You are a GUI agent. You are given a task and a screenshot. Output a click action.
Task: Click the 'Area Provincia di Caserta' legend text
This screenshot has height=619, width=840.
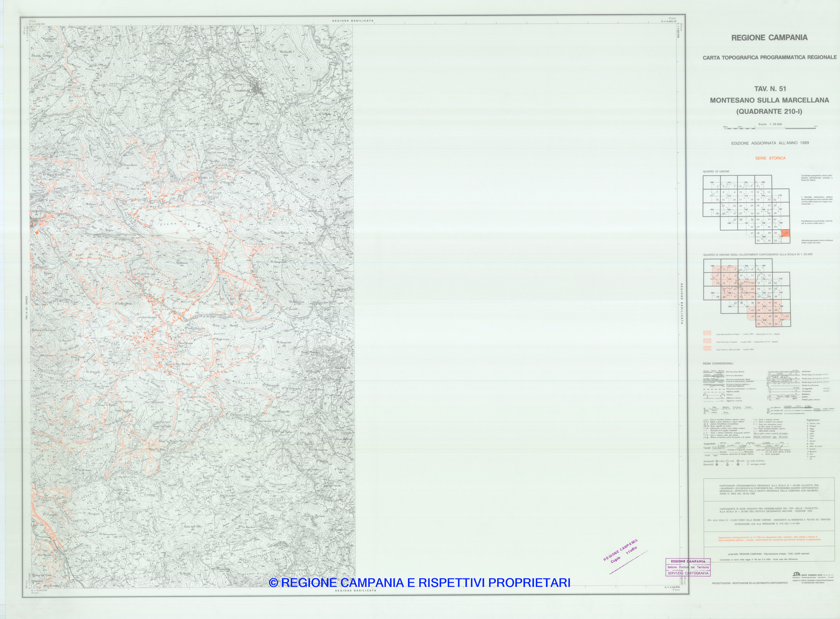coord(747,342)
